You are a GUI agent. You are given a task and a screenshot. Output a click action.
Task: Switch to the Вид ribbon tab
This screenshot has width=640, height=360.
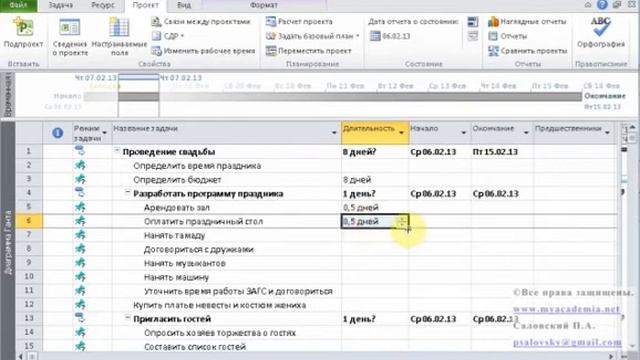tap(184, 5)
